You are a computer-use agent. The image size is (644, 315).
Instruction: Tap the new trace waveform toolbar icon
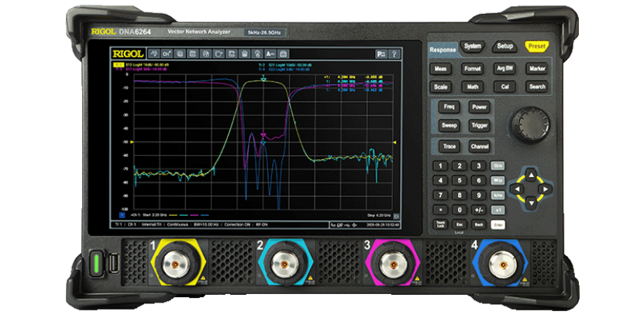[x=153, y=54]
